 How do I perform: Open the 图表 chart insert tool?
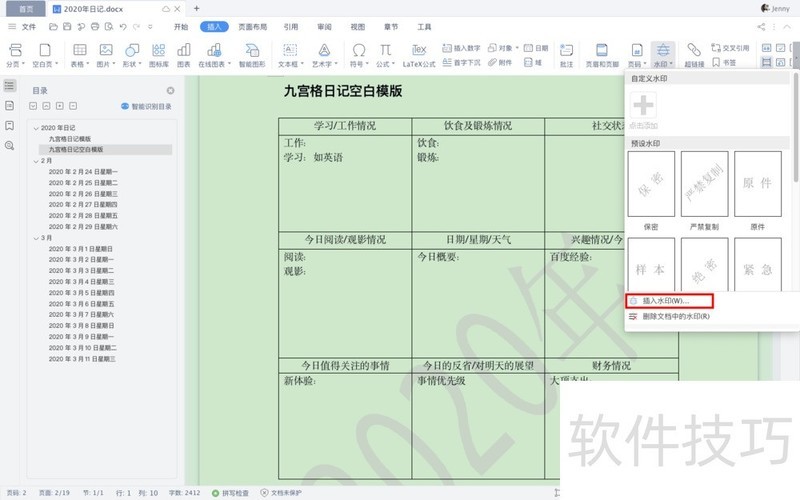click(x=184, y=51)
